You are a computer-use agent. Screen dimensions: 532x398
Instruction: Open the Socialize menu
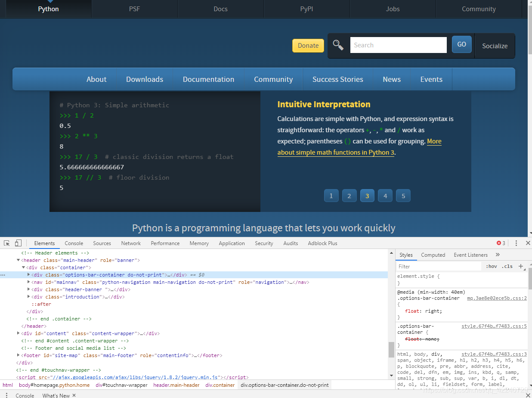(x=495, y=46)
